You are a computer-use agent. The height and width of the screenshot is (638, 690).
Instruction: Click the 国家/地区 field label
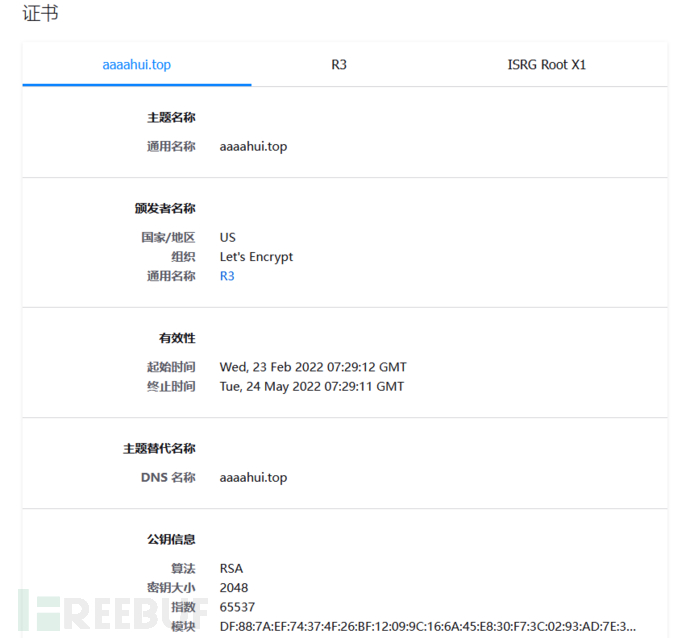click(168, 238)
